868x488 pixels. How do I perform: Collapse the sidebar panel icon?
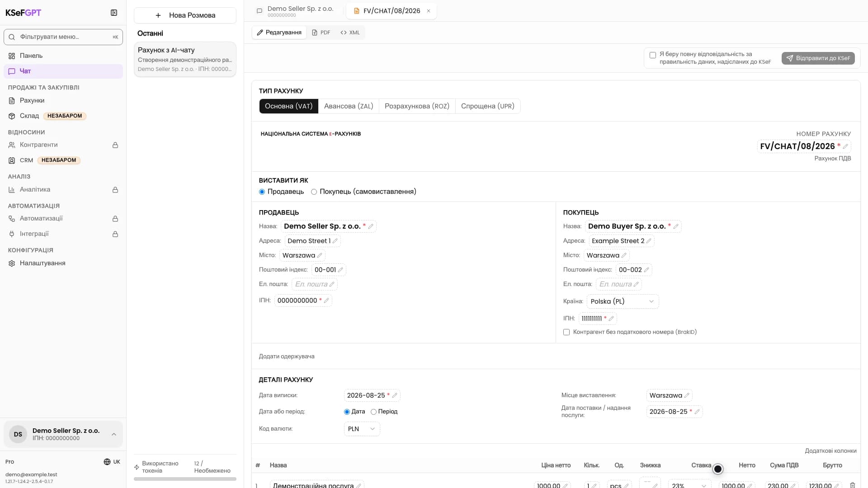[x=114, y=13]
